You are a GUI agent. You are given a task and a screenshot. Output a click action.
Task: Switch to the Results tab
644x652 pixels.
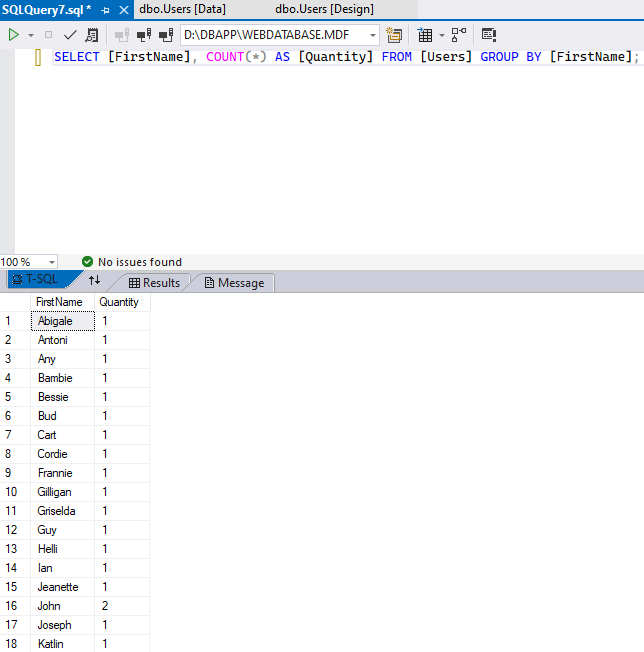tap(154, 283)
